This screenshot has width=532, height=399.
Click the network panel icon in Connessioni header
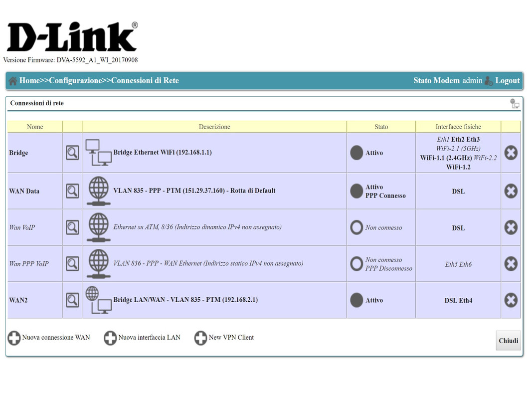click(515, 103)
